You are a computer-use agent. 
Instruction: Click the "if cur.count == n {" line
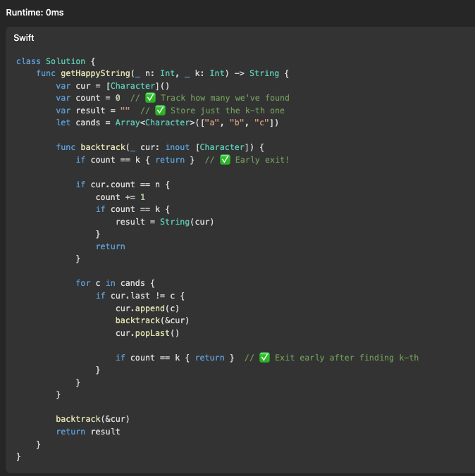tap(123, 184)
